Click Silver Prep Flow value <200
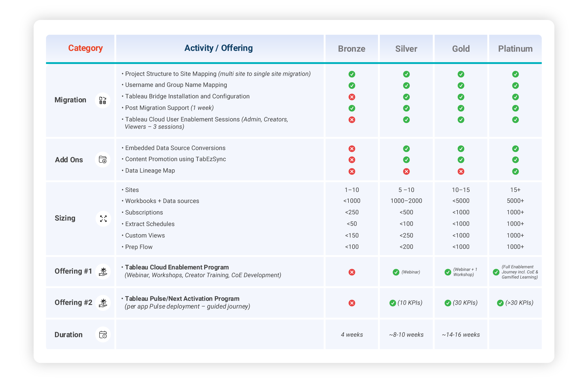The width and height of the screenshot is (588, 383). pyautogui.click(x=406, y=247)
